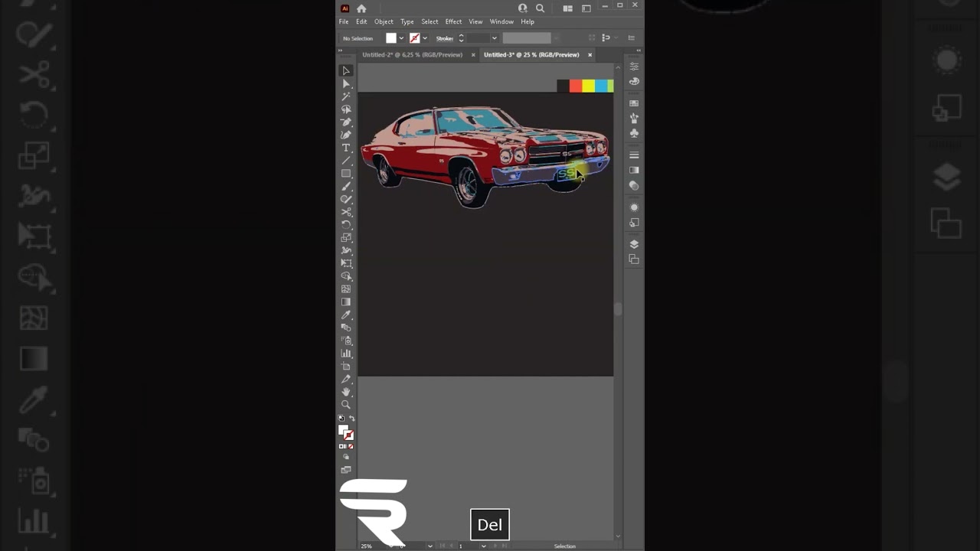
Task: Select the Scale tool
Action: click(346, 238)
